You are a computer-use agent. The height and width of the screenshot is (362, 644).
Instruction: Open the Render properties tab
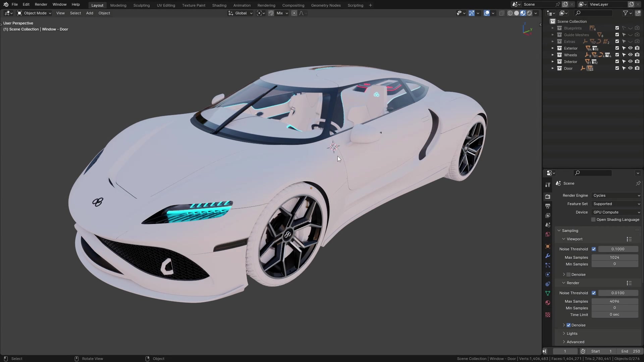coord(548,197)
